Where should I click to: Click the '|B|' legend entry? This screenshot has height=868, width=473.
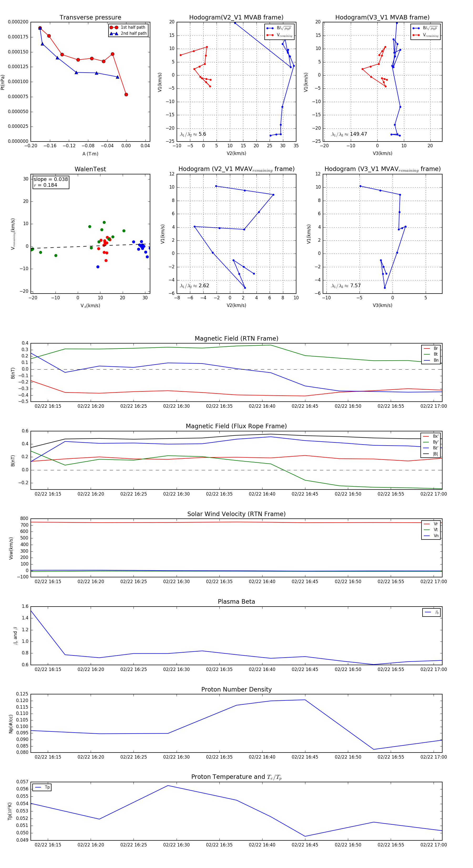coord(431,454)
